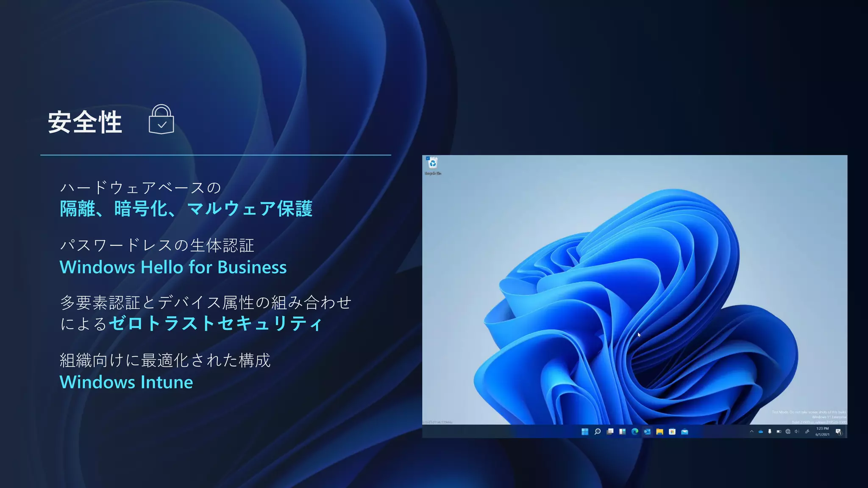Open the Windows Start button in taskbar

585,432
